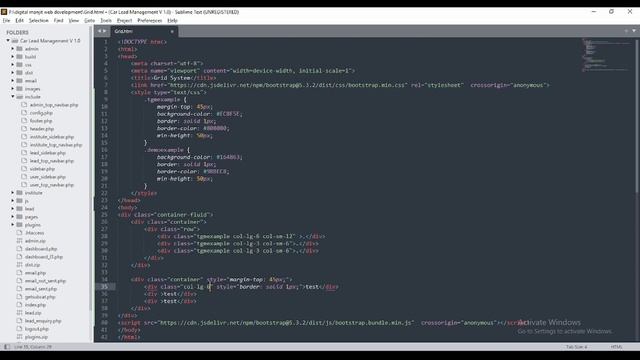
Task: Open the Preferences menu
Action: 149,20
